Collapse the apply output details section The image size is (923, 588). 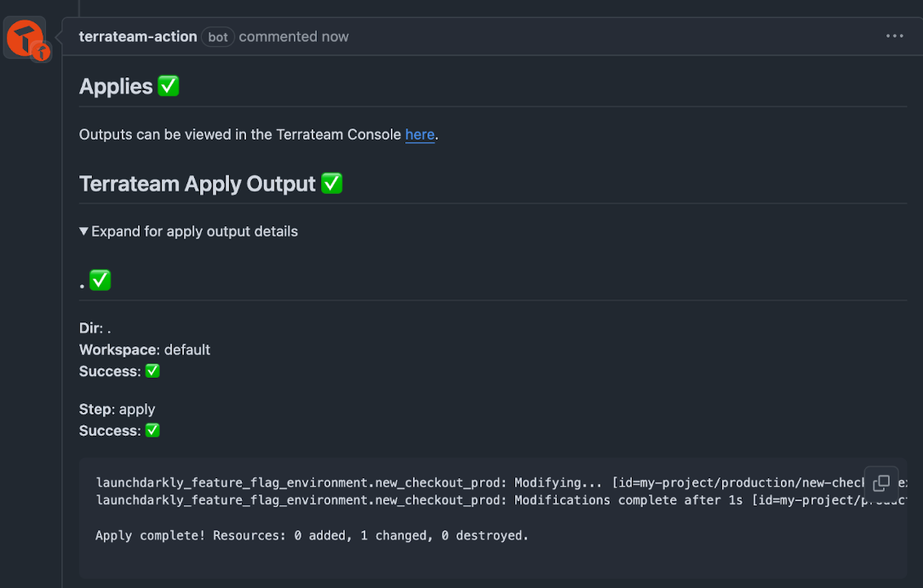(x=188, y=231)
